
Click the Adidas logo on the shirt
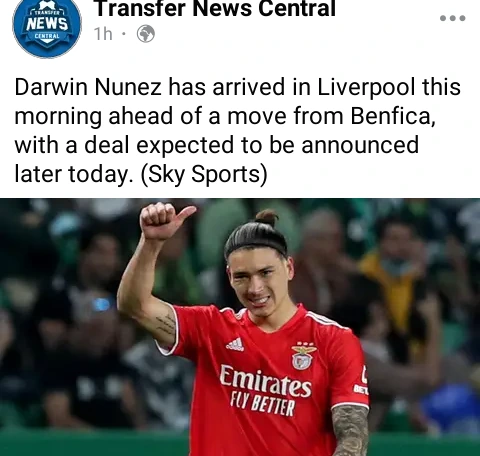coord(235,344)
